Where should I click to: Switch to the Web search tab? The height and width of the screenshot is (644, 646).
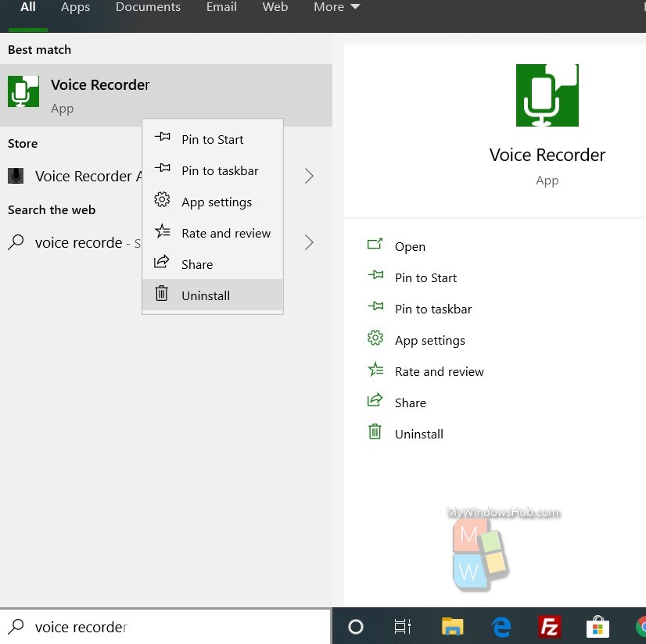coord(275,7)
